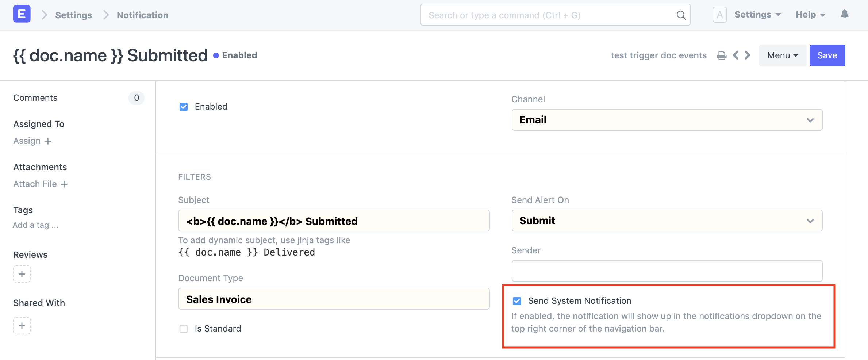Screen dimensions: 868x360
Task: Click in the Sender input field
Action: pyautogui.click(x=667, y=271)
